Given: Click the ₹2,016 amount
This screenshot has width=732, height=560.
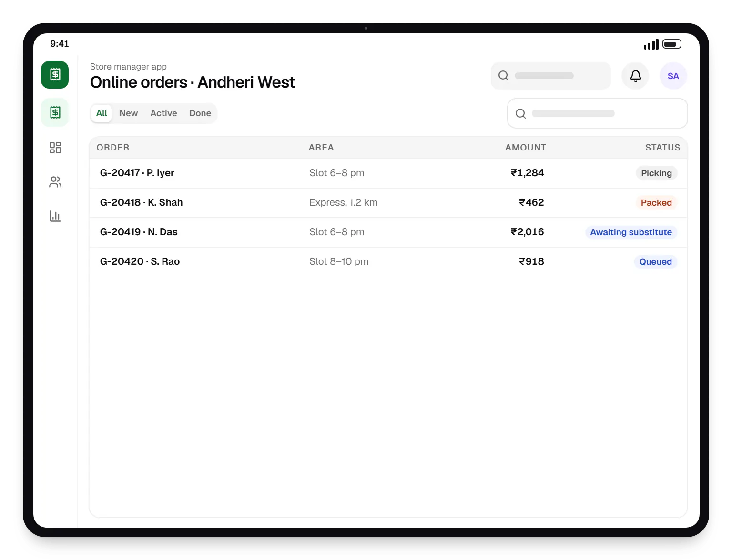Looking at the screenshot, I should 527,232.
